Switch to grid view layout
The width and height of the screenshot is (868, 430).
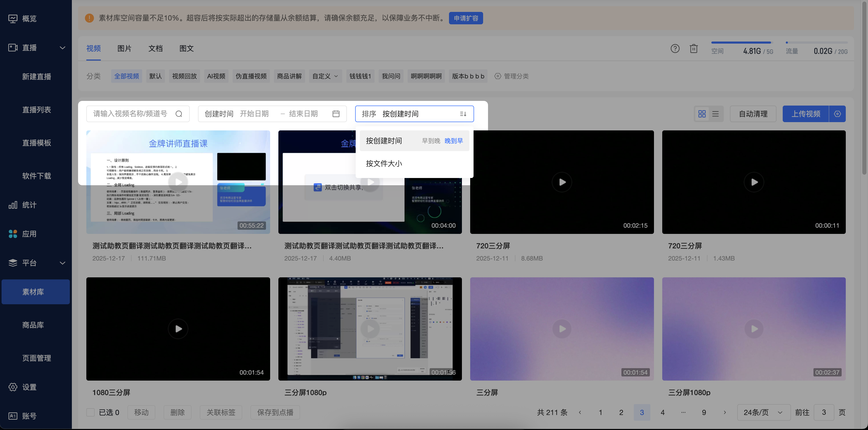point(702,114)
